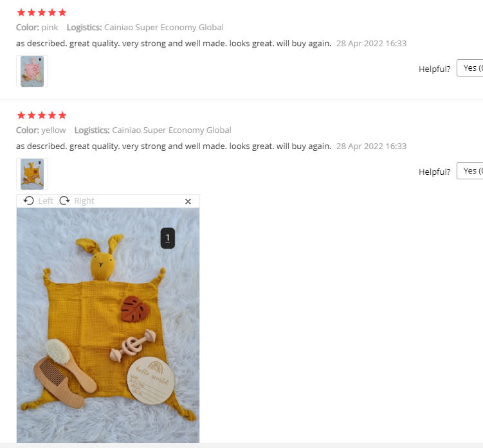
Task: Mark the pink review as helpful
Action: 470,67
